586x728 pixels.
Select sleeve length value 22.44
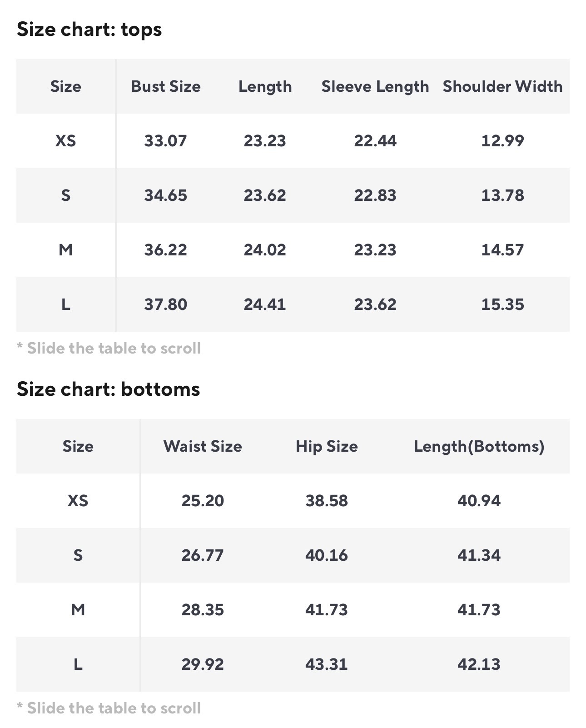click(375, 141)
